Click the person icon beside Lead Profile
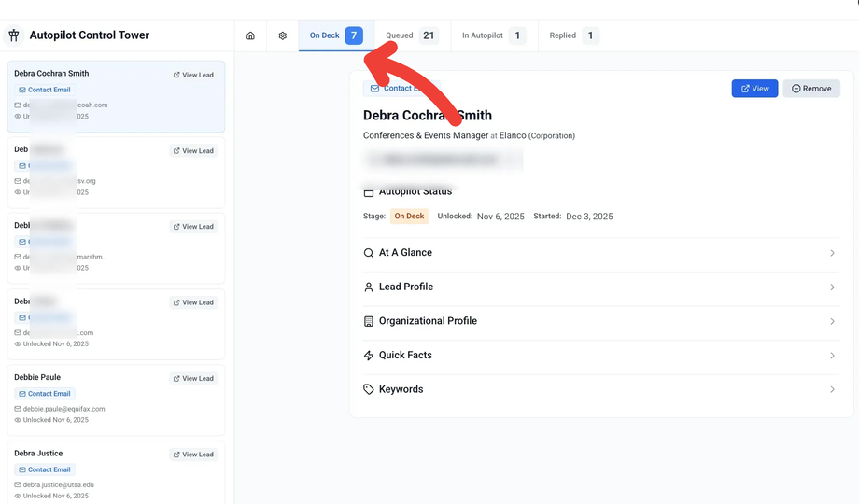Screen dimensions: 859x504 369,287
